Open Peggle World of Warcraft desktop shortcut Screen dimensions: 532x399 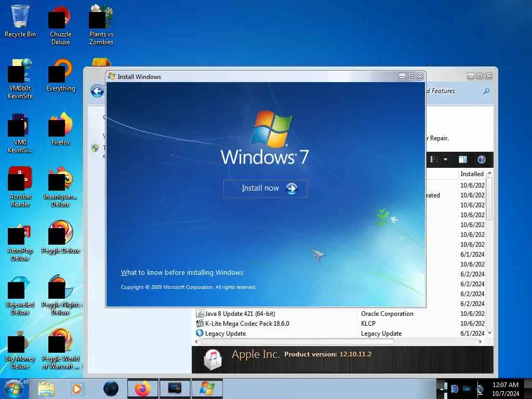point(60,350)
